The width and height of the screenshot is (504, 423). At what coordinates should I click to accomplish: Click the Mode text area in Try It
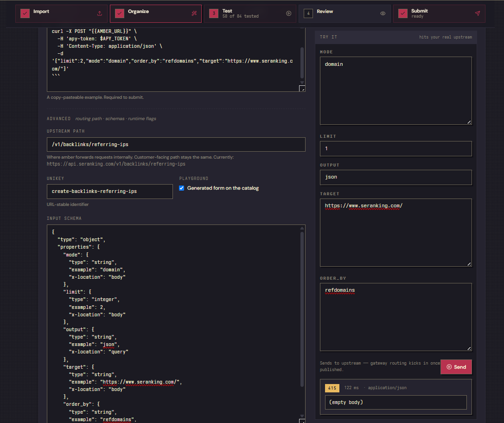(x=396, y=90)
